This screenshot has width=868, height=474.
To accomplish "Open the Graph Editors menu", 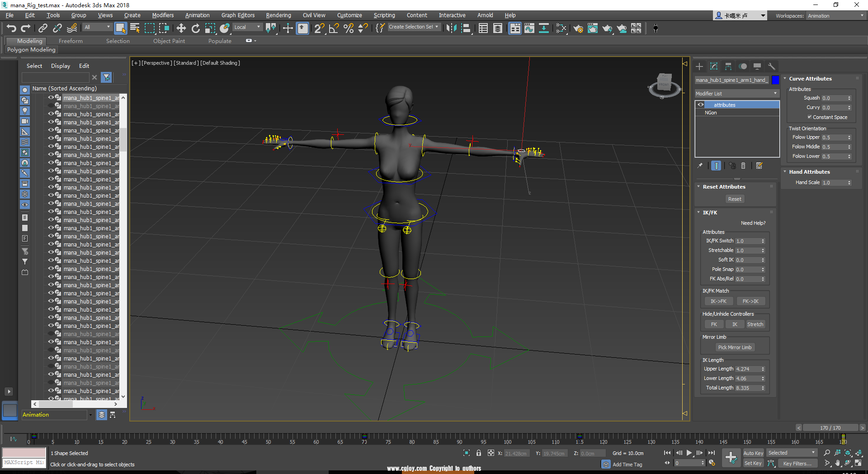I will click(238, 15).
